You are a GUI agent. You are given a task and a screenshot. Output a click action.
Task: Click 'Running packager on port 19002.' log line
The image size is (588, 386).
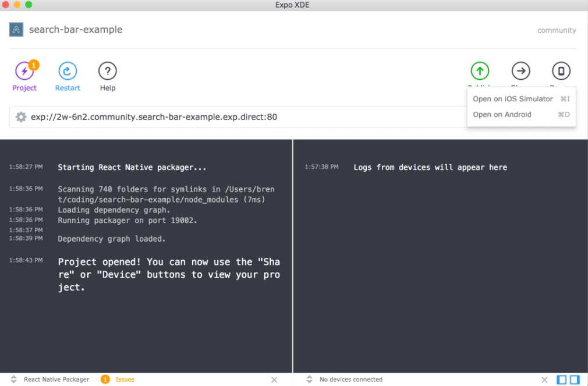pyautogui.click(x=127, y=221)
